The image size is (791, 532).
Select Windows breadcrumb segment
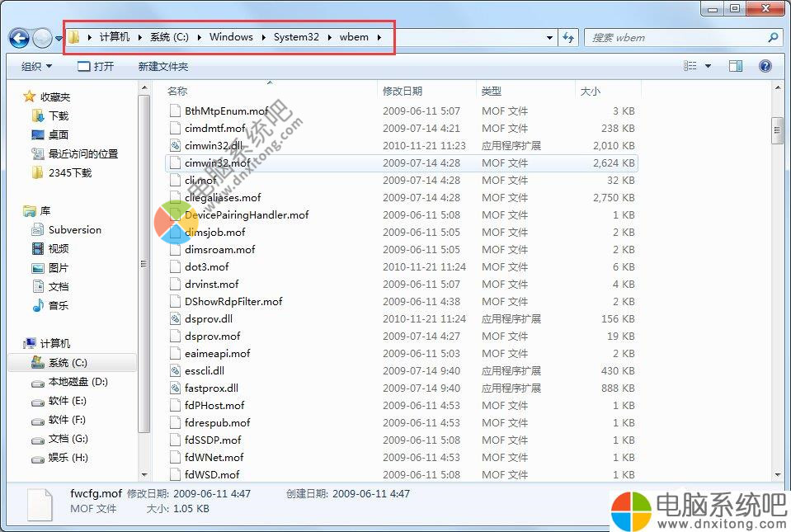pyautogui.click(x=231, y=37)
